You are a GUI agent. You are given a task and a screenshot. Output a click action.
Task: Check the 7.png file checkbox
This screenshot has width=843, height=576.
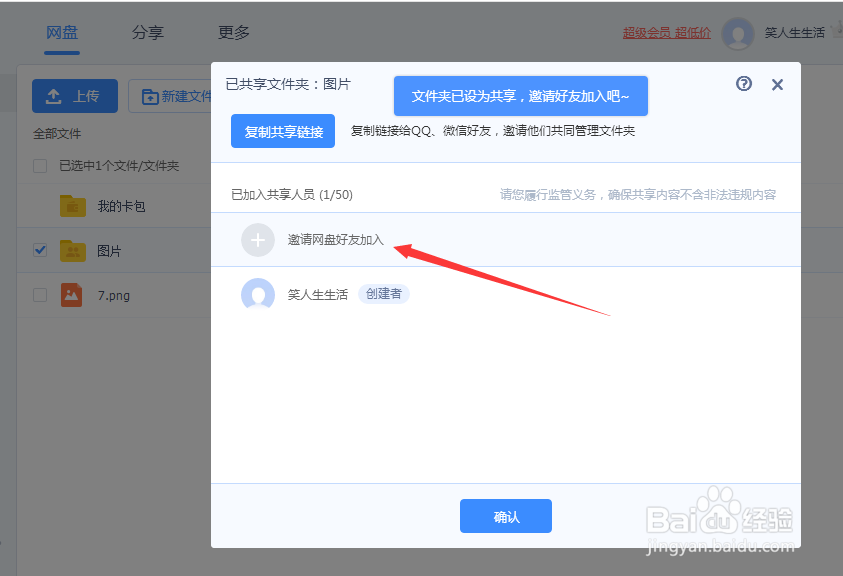click(x=39, y=295)
